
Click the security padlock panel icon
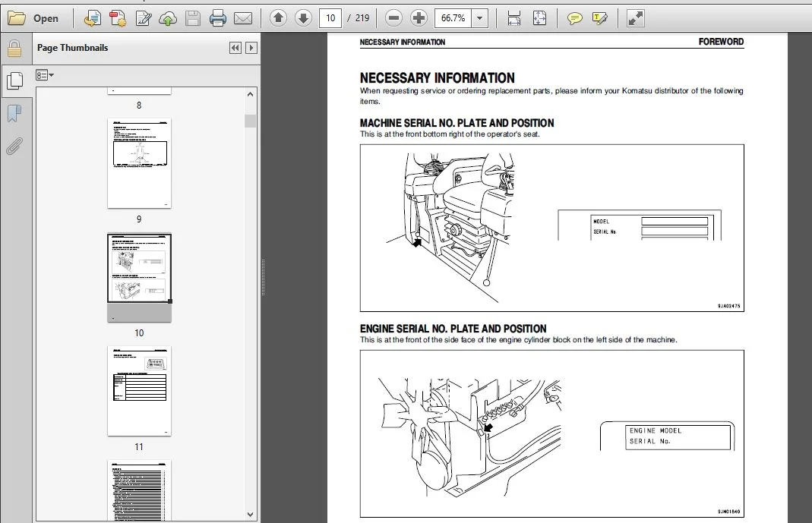(x=14, y=49)
